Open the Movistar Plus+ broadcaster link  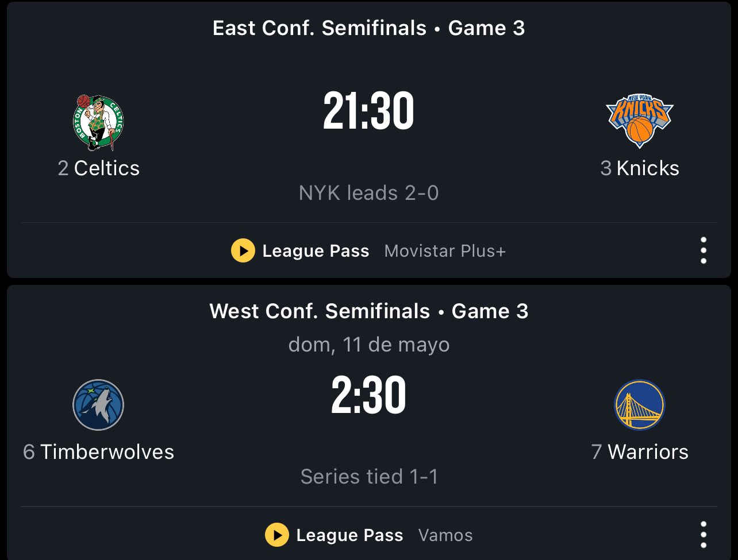pyautogui.click(x=445, y=251)
